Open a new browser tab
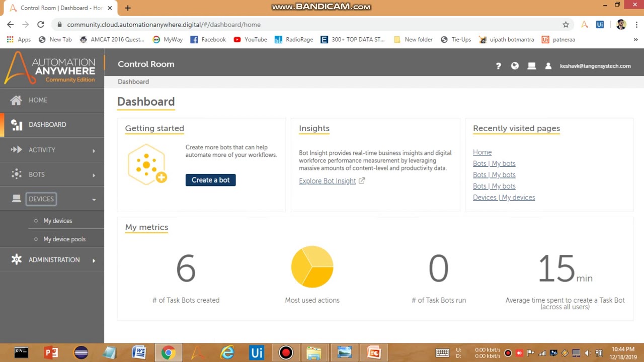This screenshot has height=362, width=644. tap(128, 8)
